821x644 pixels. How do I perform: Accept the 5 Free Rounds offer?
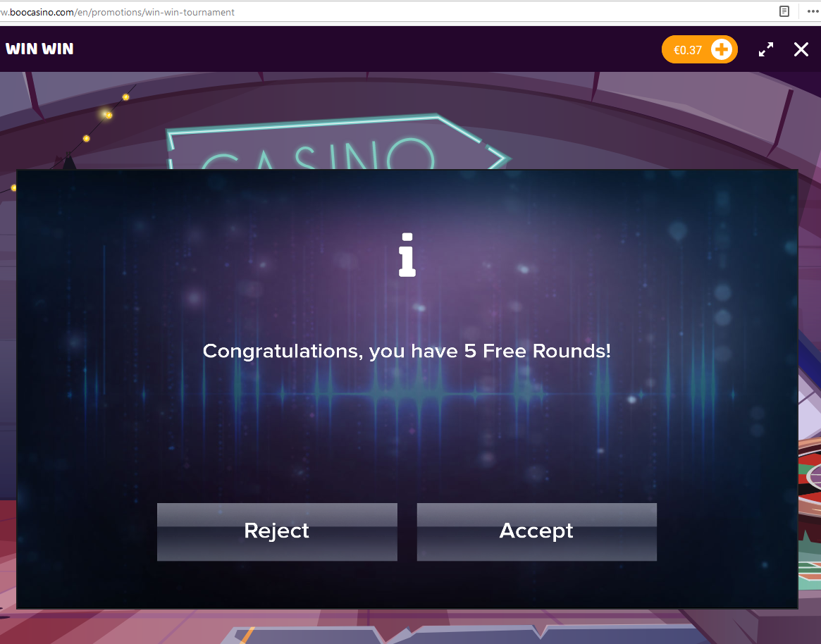tap(537, 531)
